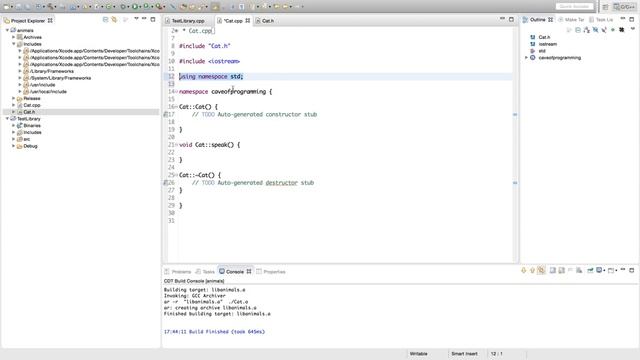Screen dimensions: 640x360
Task: Click Collapse All in Outline toolbar
Action: pos(578,30)
